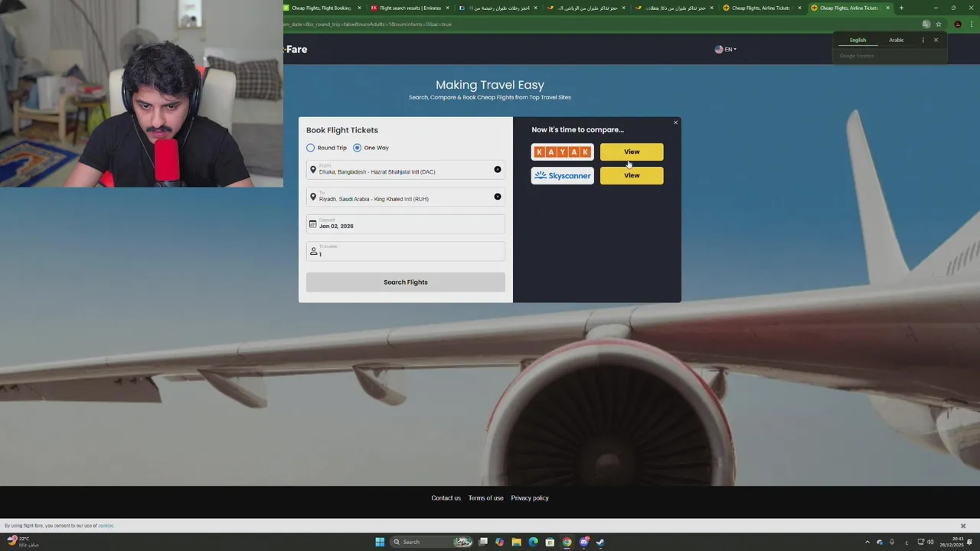Click the microphone tray icon

(892, 542)
